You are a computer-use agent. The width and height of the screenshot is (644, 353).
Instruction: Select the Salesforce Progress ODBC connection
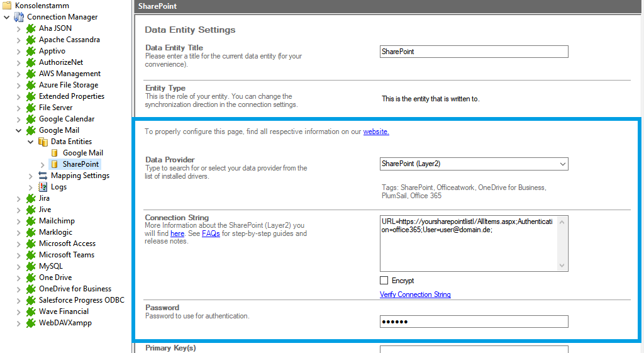click(81, 300)
